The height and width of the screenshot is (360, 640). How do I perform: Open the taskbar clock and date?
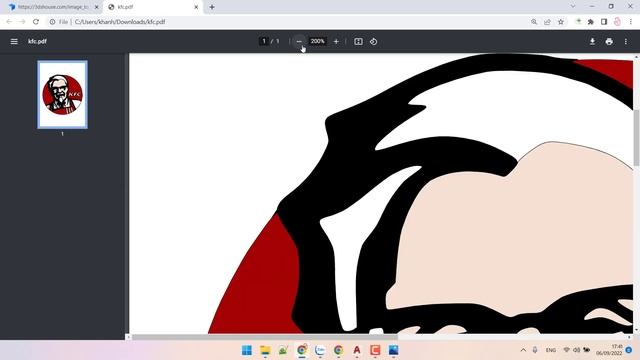(609, 350)
